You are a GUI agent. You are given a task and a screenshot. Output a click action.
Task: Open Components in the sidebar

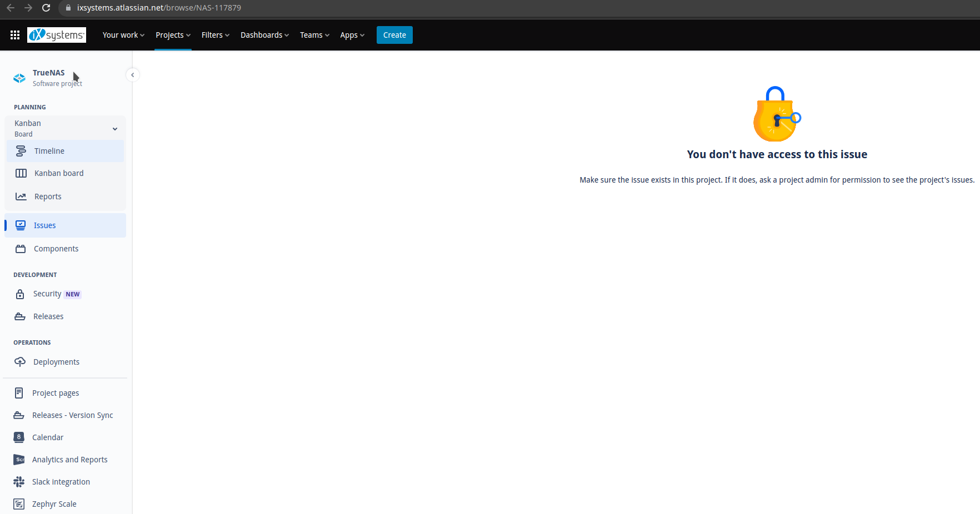click(66, 249)
